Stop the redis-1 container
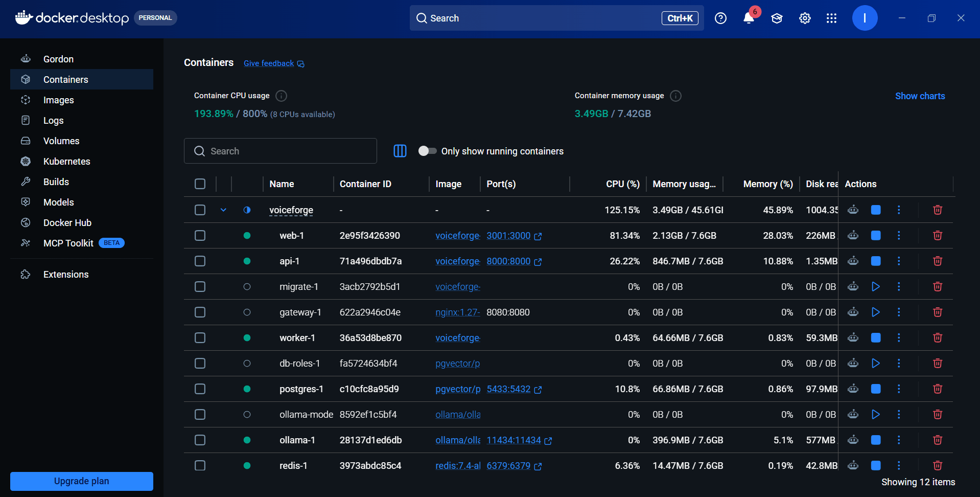This screenshot has height=497, width=980. click(x=876, y=465)
